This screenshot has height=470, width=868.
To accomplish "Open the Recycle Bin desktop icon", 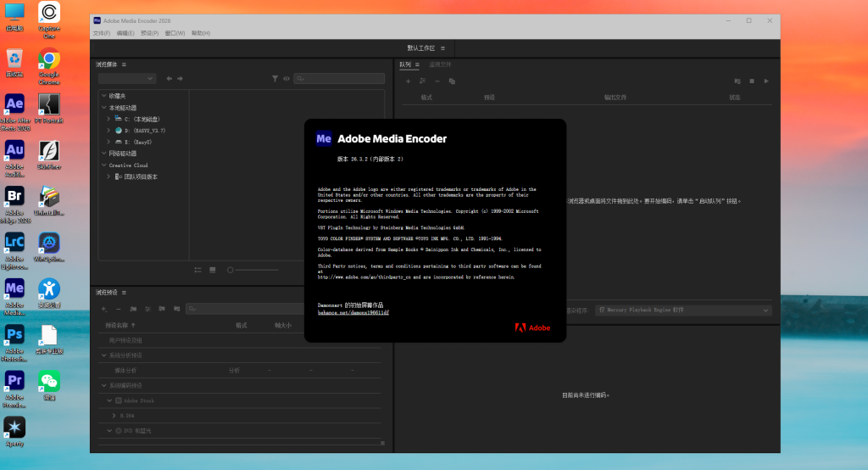I will (14, 63).
